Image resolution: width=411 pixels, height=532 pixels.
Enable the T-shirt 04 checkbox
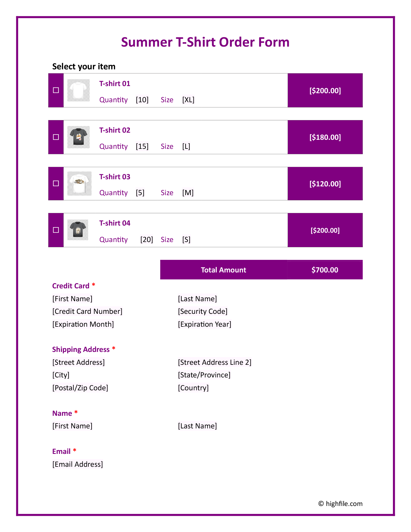point(56,230)
